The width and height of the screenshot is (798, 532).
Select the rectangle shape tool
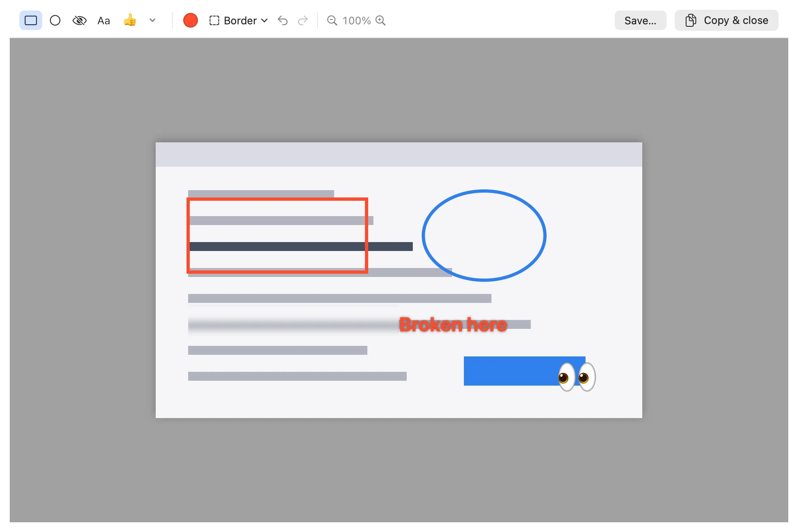[31, 20]
